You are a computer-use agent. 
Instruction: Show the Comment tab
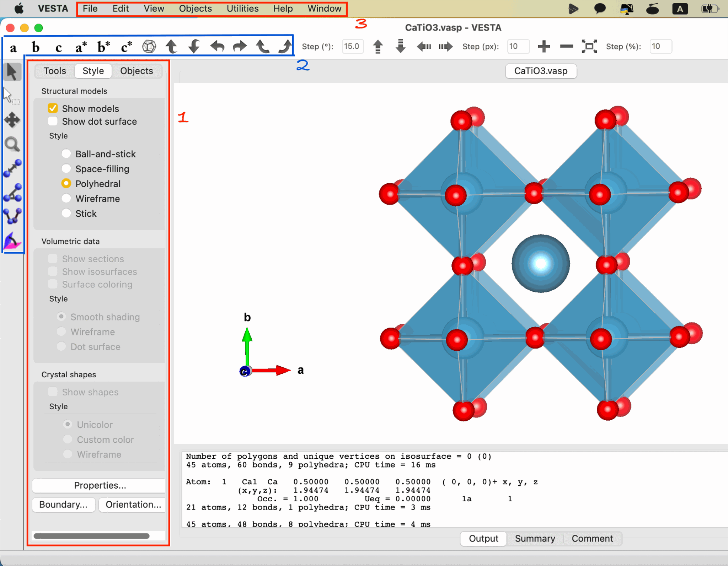592,539
